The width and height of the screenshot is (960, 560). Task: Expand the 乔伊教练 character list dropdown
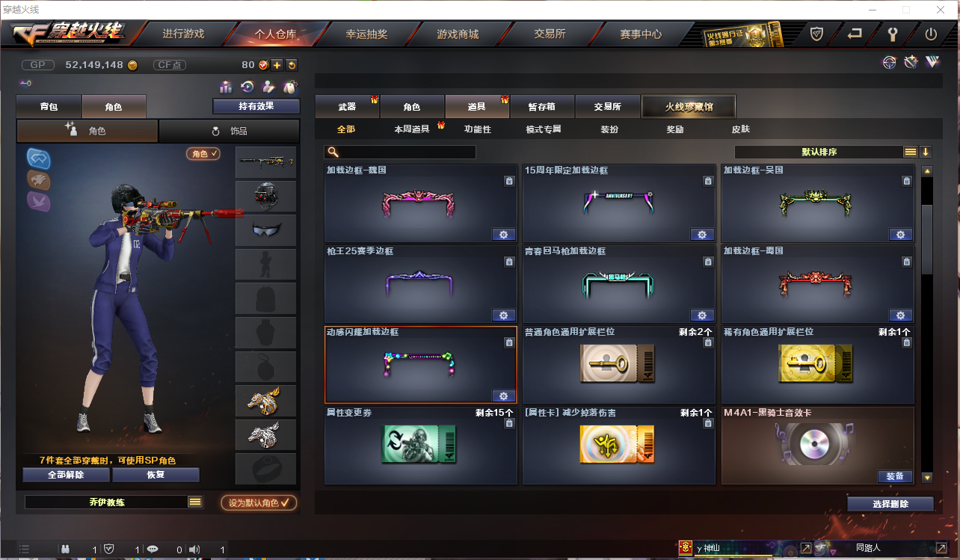point(194,502)
